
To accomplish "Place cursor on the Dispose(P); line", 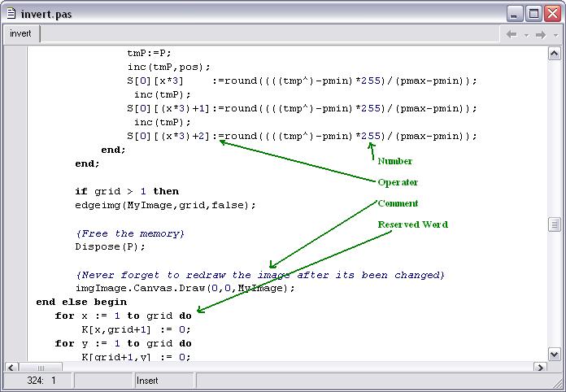I will point(111,246).
